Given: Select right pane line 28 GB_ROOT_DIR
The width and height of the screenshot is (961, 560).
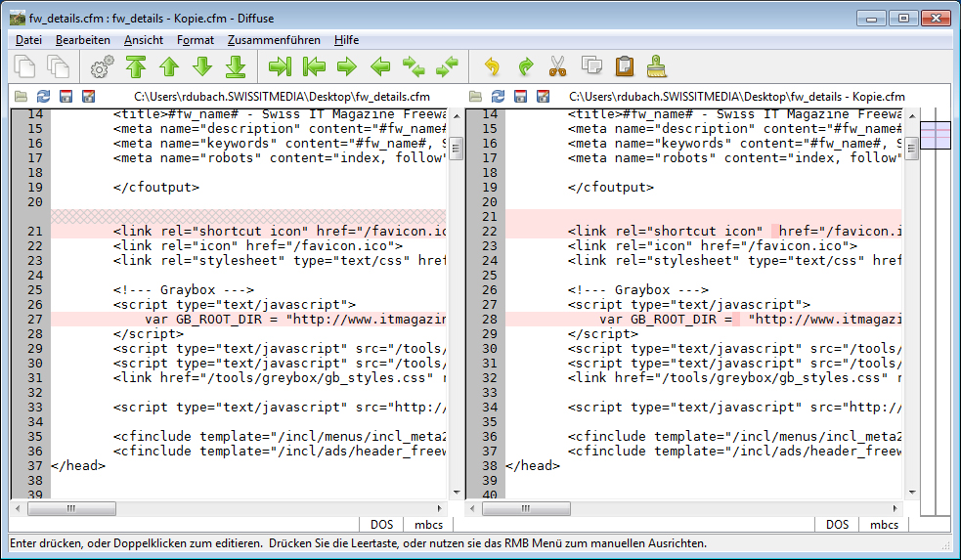Looking at the screenshot, I should coord(704,320).
